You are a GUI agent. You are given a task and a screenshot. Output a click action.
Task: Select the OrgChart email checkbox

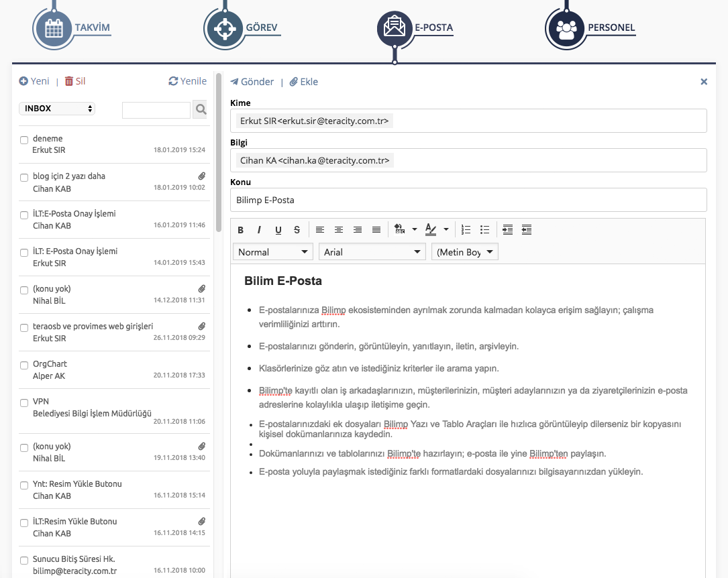24,365
